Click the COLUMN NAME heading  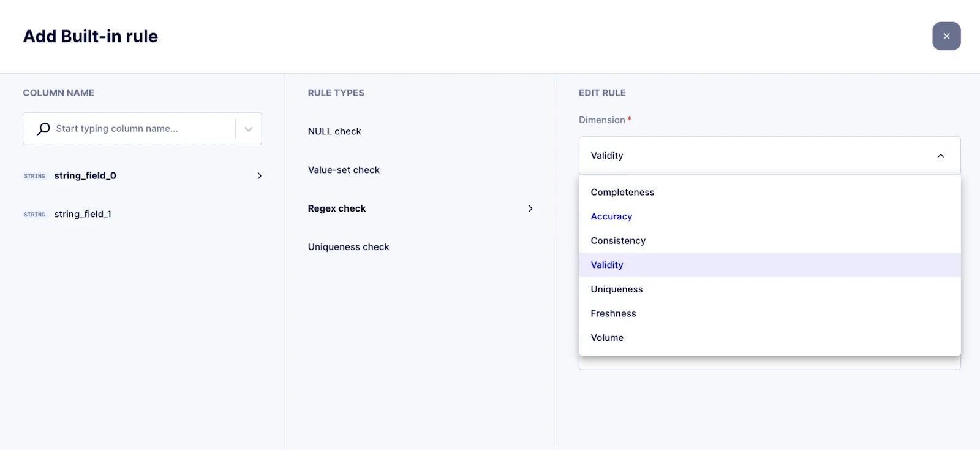[x=59, y=93]
